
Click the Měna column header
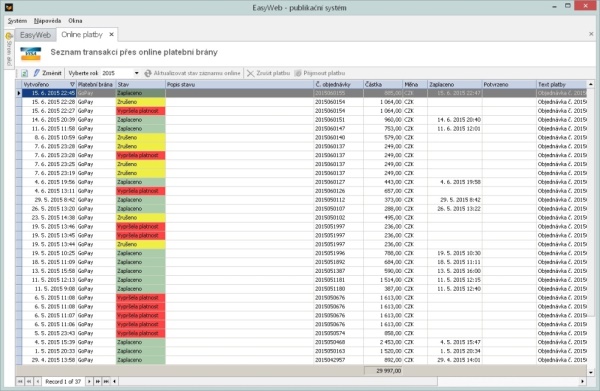(415, 84)
